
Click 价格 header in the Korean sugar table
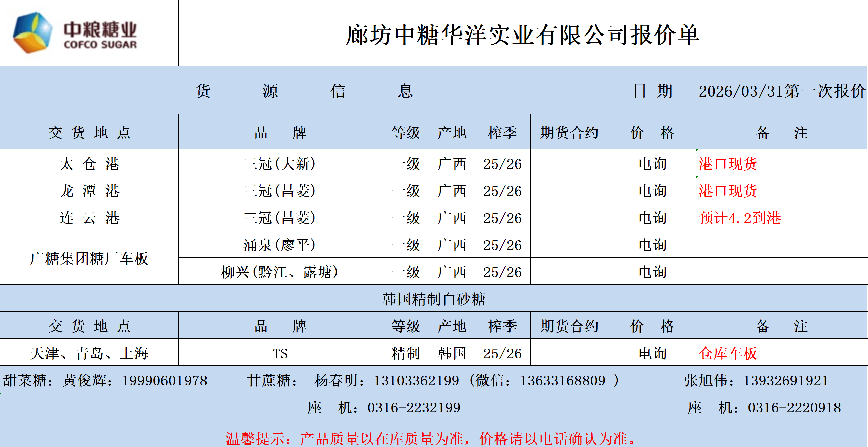pyautogui.click(x=652, y=326)
